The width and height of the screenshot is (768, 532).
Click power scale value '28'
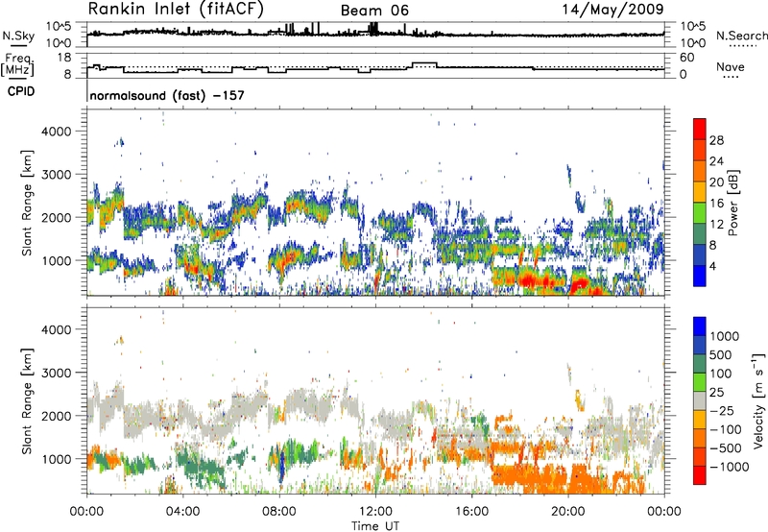[x=716, y=140]
